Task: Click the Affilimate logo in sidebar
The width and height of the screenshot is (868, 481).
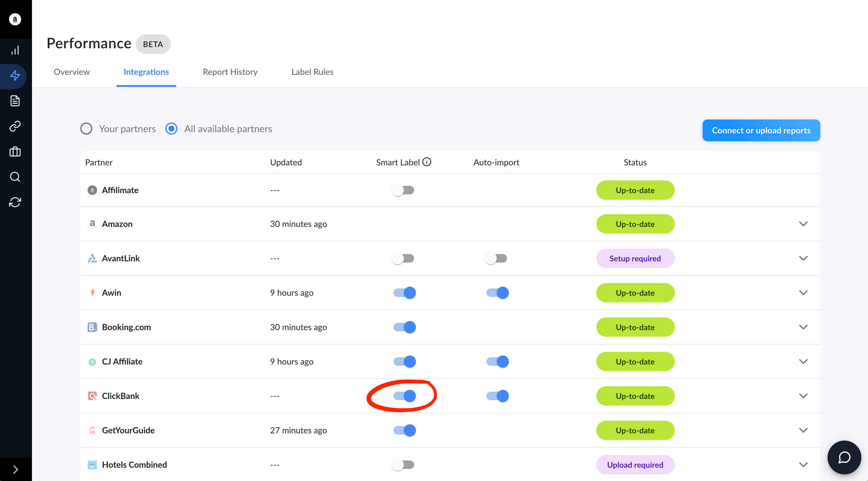Action: click(x=15, y=19)
